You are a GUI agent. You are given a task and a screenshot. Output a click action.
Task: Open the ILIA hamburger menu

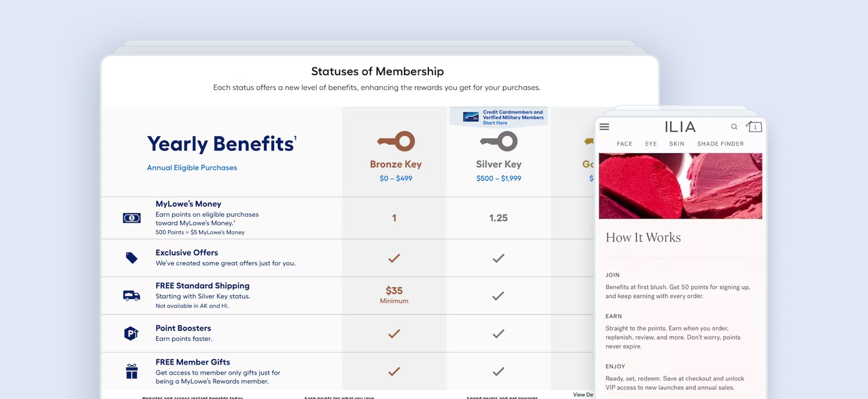tap(604, 127)
